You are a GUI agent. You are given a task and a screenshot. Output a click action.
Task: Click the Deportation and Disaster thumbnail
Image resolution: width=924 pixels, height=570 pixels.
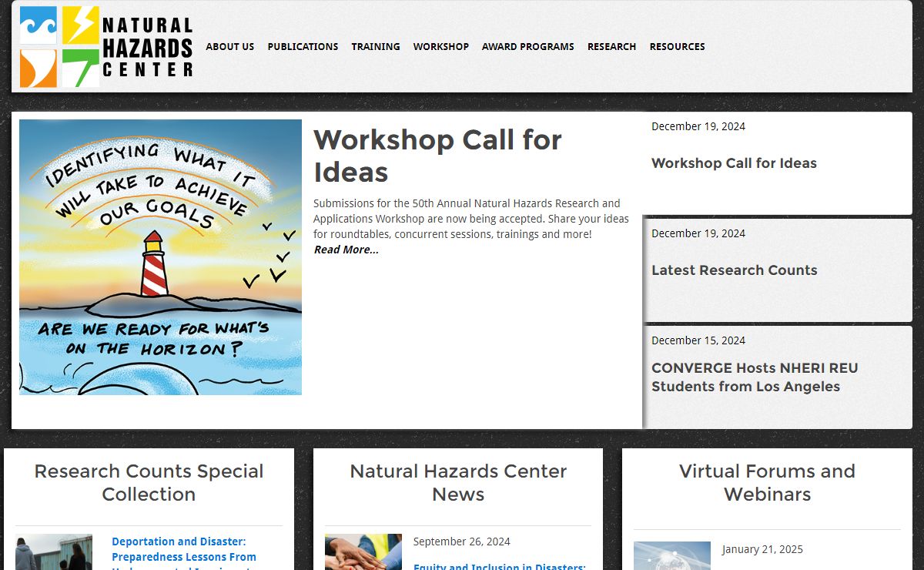click(x=54, y=552)
